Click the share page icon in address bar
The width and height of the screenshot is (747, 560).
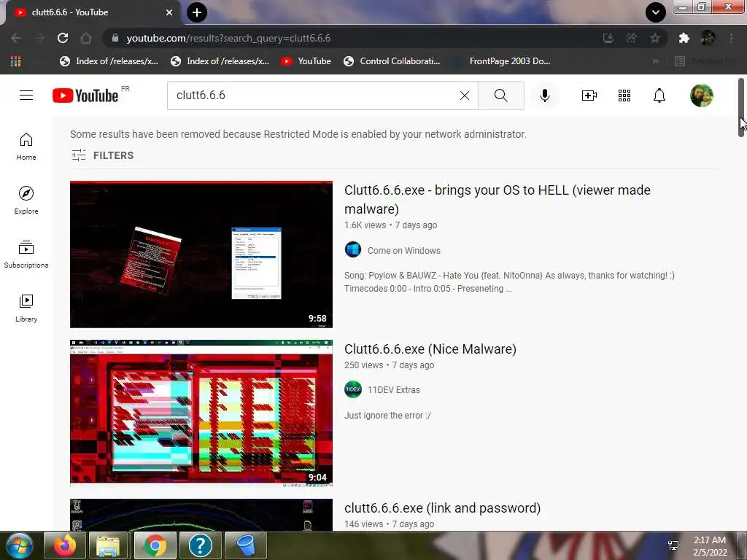631,38
